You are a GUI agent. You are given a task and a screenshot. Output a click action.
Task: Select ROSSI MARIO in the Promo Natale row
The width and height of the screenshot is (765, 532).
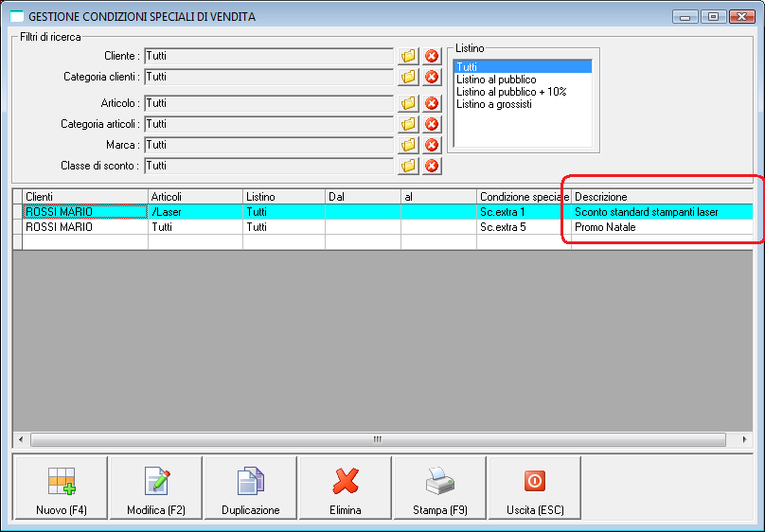click(85, 227)
